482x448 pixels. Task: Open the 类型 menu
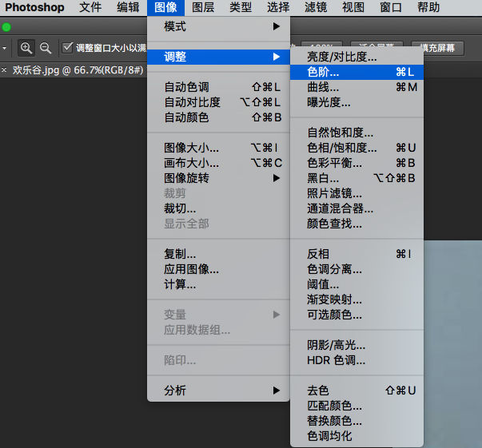click(x=241, y=7)
